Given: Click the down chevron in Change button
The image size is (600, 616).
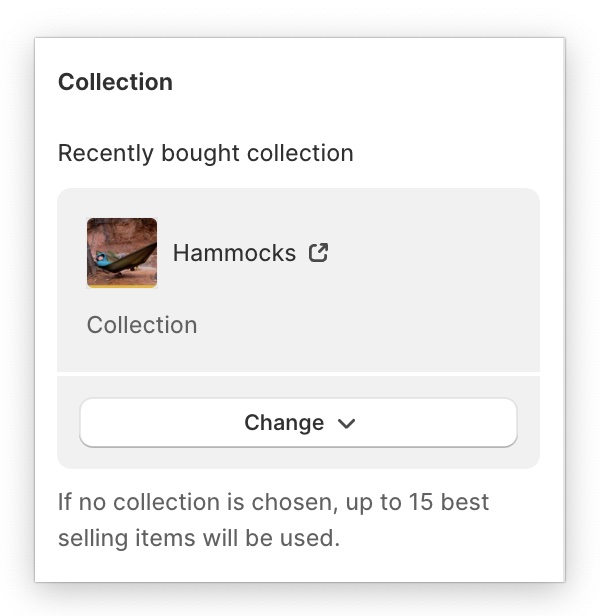Looking at the screenshot, I should (347, 423).
